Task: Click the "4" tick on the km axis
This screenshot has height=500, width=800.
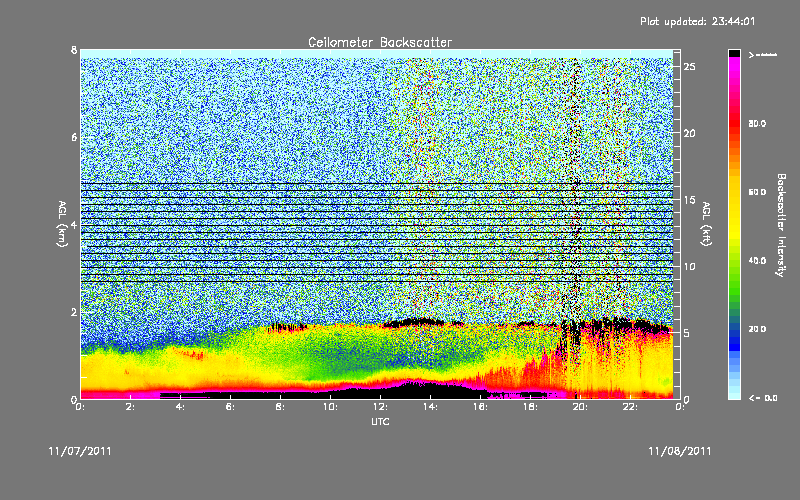Action: pyautogui.click(x=74, y=225)
